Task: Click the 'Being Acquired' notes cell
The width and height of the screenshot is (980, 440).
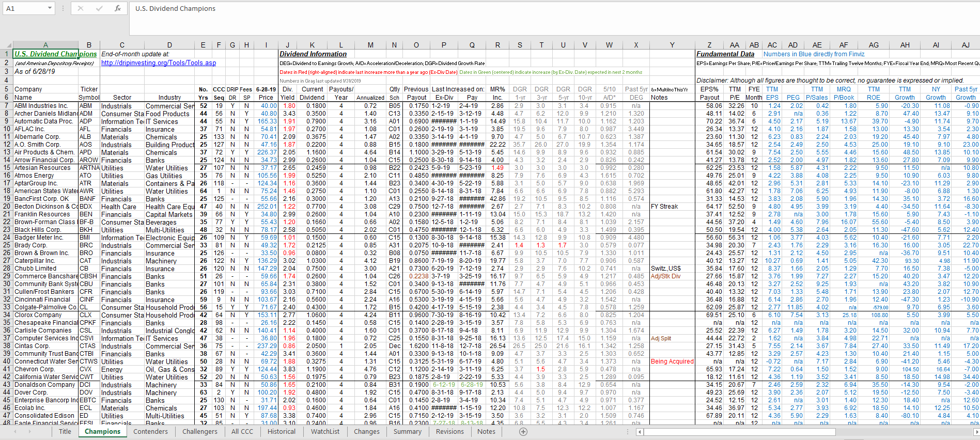Action: [672, 362]
